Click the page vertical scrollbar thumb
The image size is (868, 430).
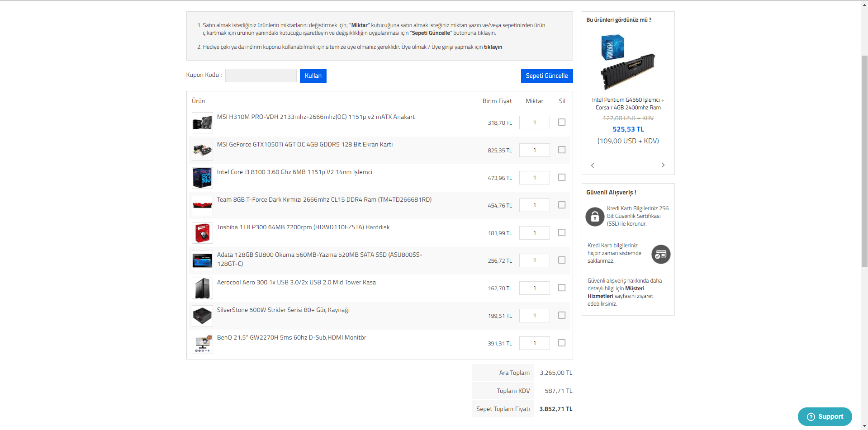(864, 161)
